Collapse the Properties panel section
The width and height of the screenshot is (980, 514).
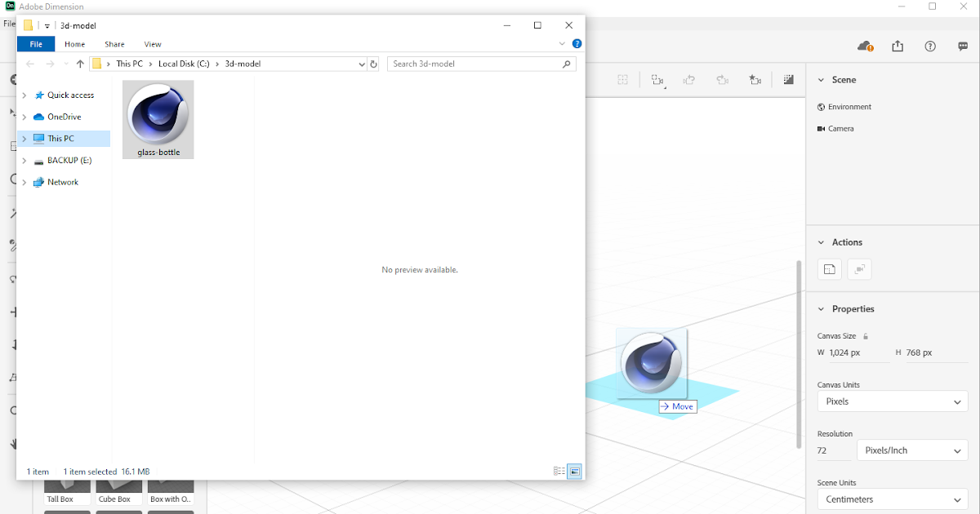pyautogui.click(x=822, y=309)
